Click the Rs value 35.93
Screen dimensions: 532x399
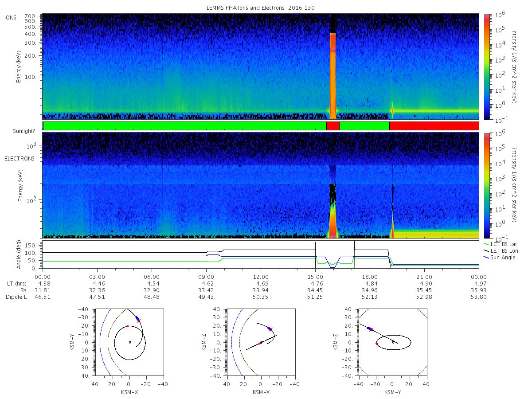coord(479,290)
